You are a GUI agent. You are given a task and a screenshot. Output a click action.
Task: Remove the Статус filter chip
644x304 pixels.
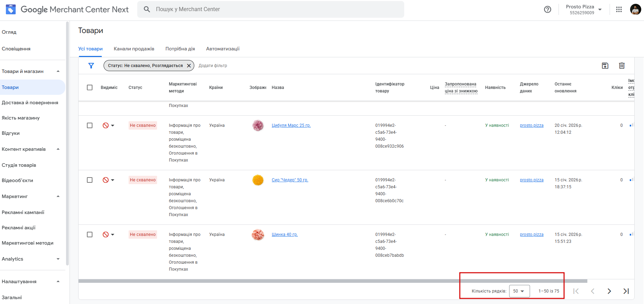[x=189, y=66]
